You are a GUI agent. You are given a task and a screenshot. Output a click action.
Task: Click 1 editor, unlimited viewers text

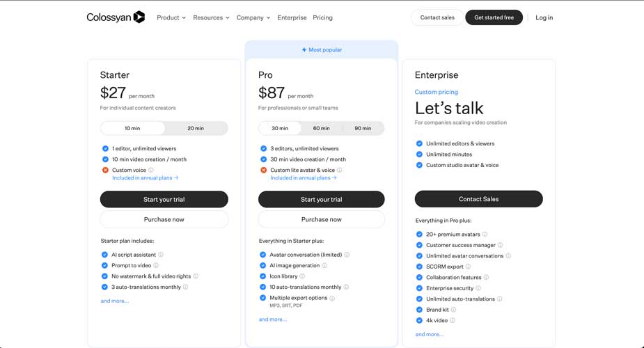click(x=144, y=148)
